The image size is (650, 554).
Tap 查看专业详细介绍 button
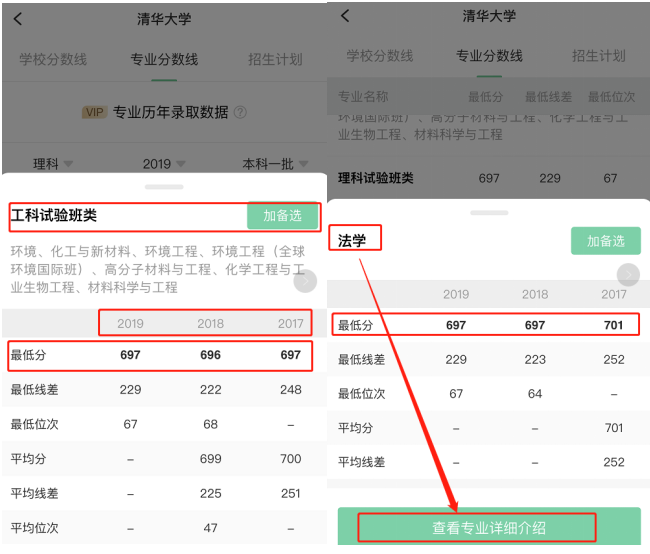[x=489, y=527]
